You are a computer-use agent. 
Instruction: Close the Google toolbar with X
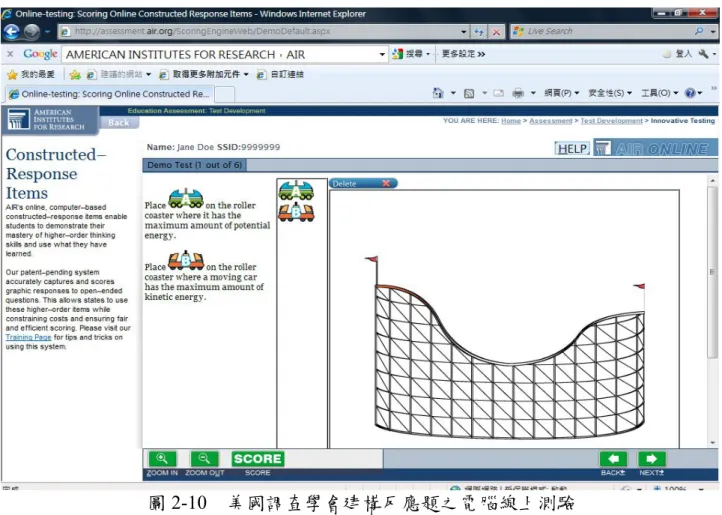pyautogui.click(x=10, y=54)
